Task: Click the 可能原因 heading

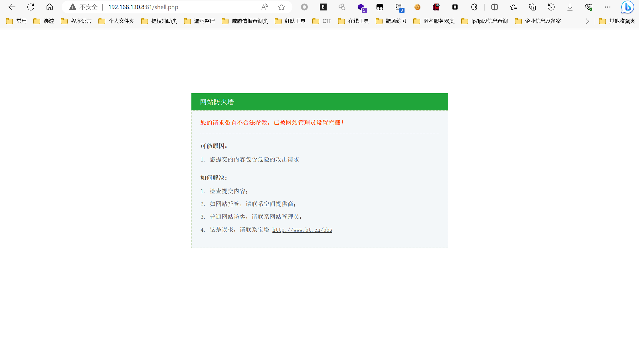Action: (214, 146)
